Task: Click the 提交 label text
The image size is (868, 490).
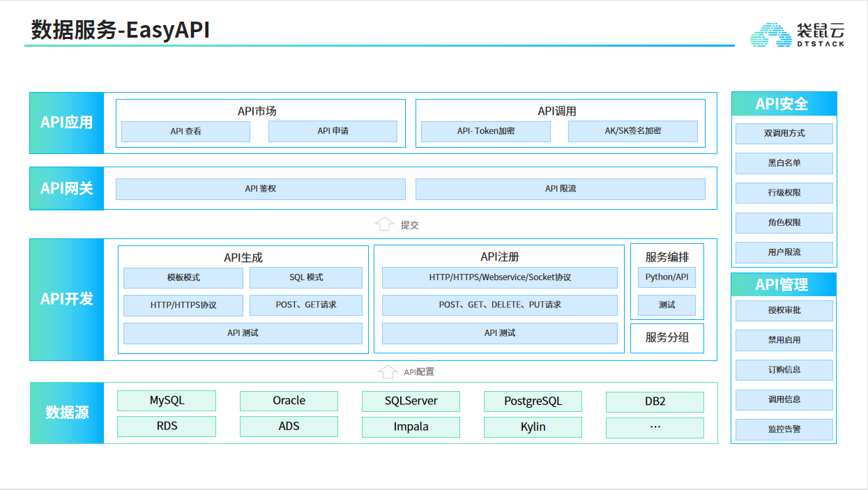Action: [x=410, y=225]
